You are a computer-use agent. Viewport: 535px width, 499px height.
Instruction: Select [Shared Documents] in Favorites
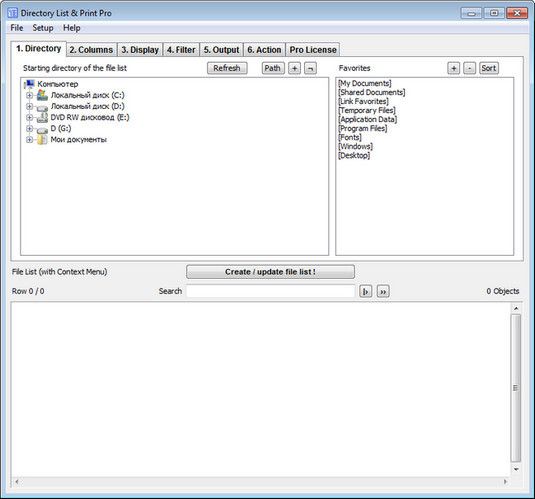pos(372,92)
